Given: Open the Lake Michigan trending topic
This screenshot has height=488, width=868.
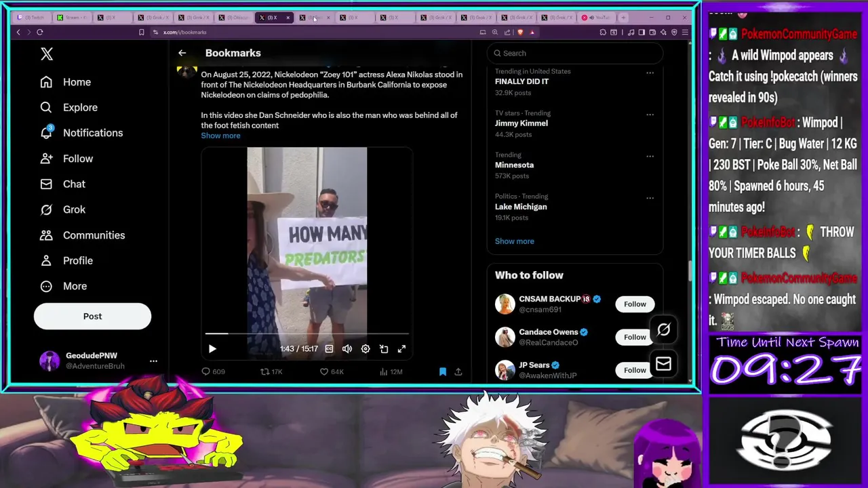Looking at the screenshot, I should pyautogui.click(x=521, y=207).
